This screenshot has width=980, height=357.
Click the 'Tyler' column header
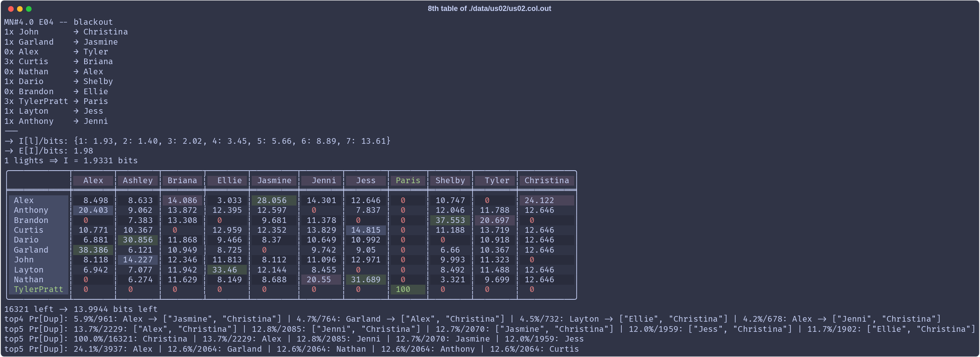(x=495, y=180)
